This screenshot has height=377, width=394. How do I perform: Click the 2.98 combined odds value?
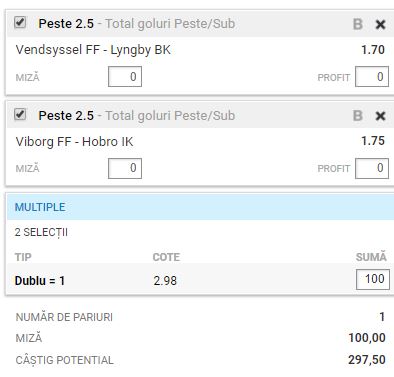click(x=165, y=281)
